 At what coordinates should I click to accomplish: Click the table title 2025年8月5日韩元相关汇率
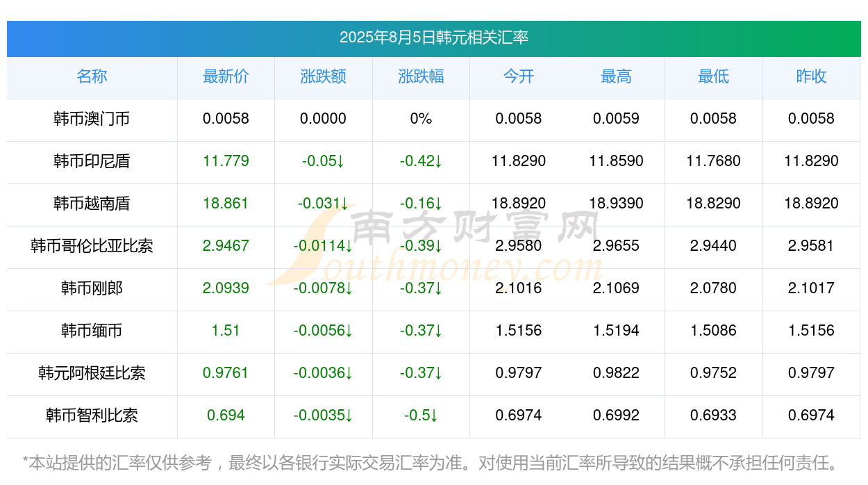click(x=433, y=38)
